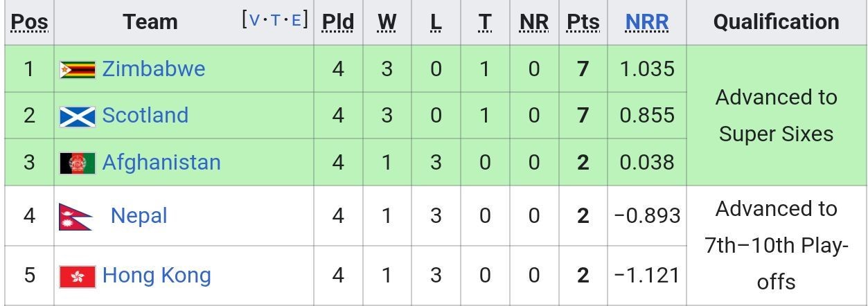Click the Hong Kong flag icon
The height and width of the screenshot is (306, 868).
tap(78, 276)
